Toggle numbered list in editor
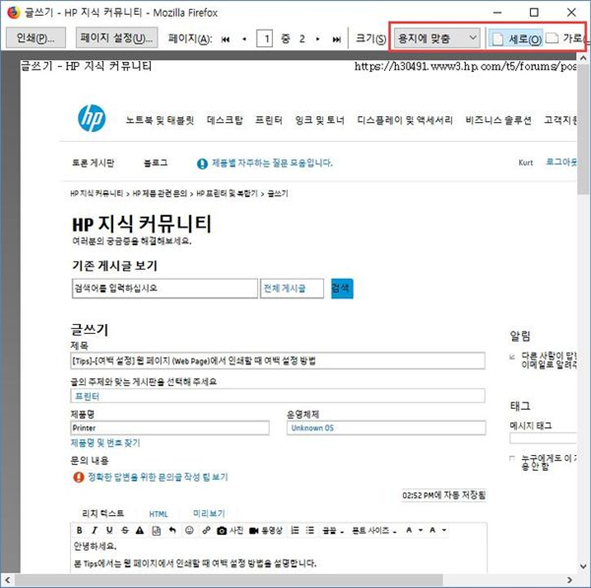Screen dimensions: 591x588 tap(295, 530)
